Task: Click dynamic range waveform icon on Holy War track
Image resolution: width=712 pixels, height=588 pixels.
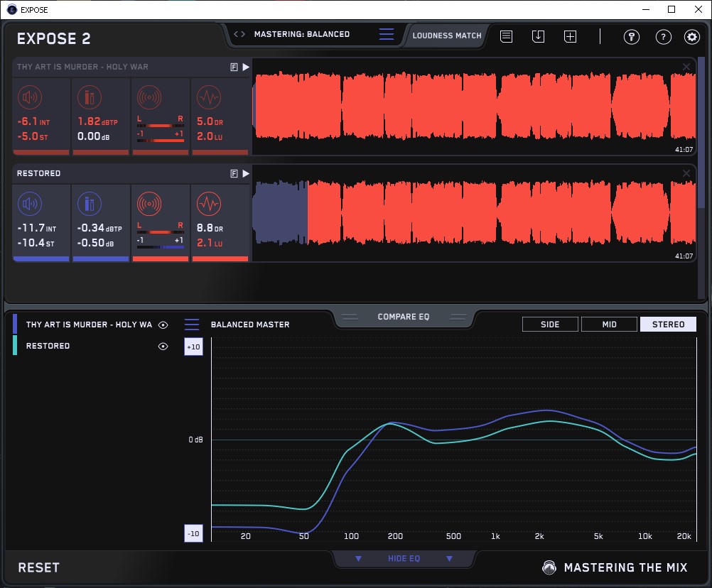Action: 207,98
